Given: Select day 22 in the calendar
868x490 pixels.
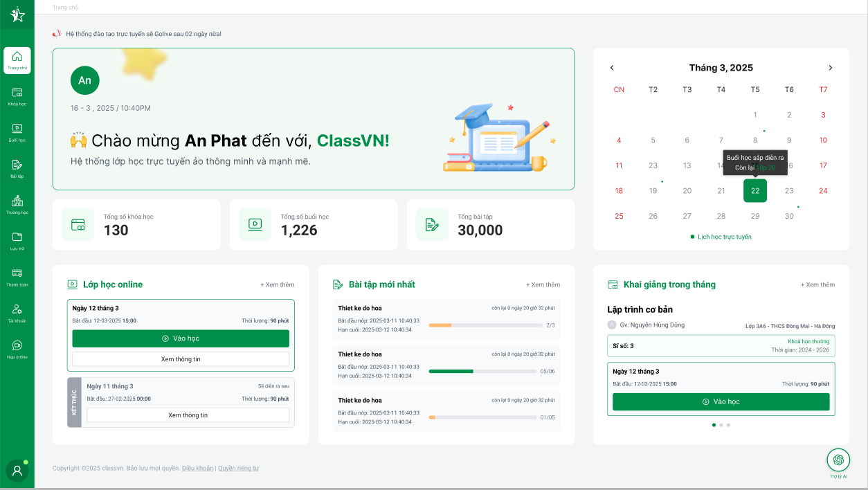Looking at the screenshot, I should point(755,191).
